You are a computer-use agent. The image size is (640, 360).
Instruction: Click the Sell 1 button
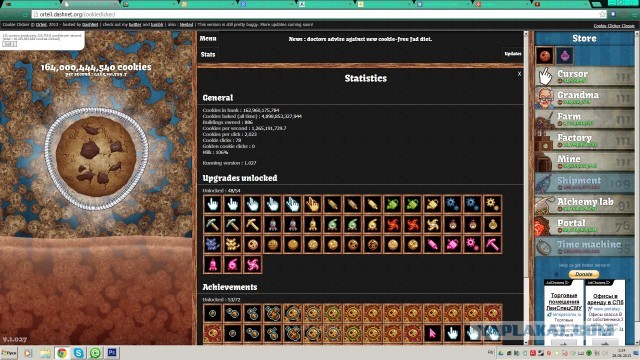pyautogui.click(x=9, y=44)
